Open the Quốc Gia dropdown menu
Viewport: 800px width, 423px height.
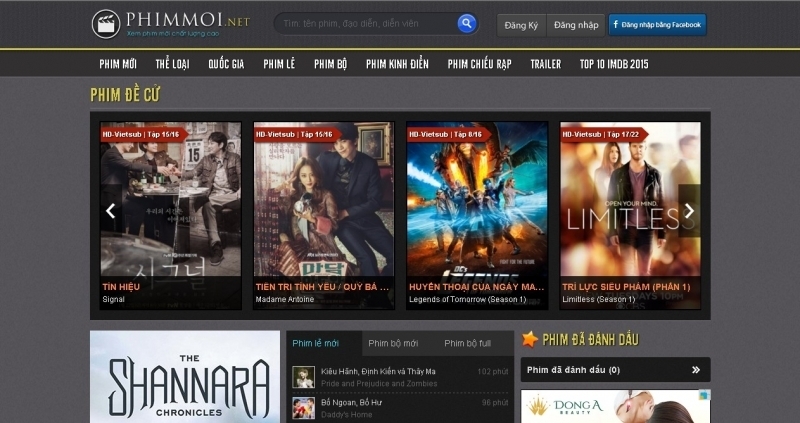(226, 64)
